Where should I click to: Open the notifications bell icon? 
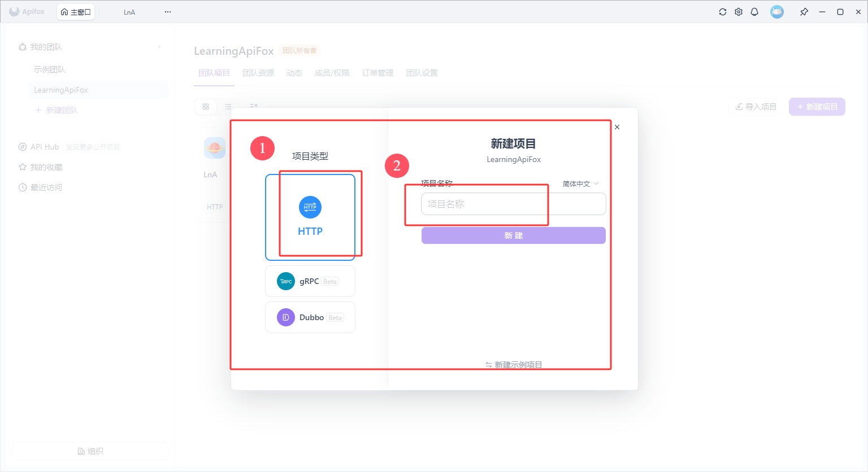[x=754, y=12]
